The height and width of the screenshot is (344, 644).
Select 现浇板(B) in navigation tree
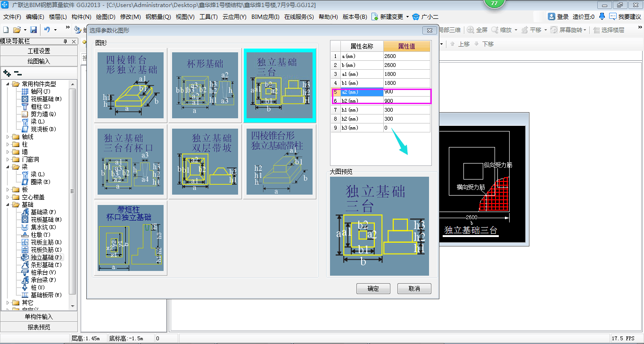(43, 129)
